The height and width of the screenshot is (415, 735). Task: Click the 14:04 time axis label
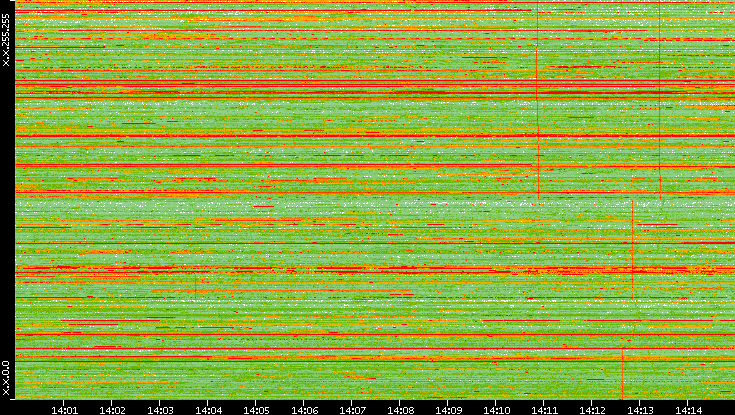[x=208, y=410]
